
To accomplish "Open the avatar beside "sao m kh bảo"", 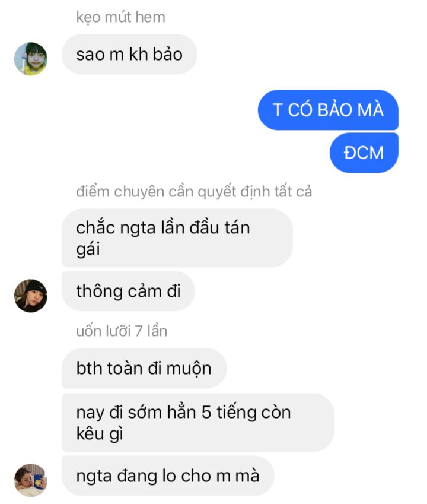I will [x=30, y=59].
